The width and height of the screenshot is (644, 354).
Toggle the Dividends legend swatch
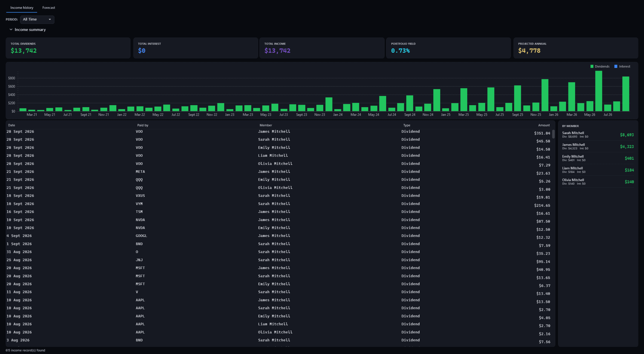click(x=592, y=66)
